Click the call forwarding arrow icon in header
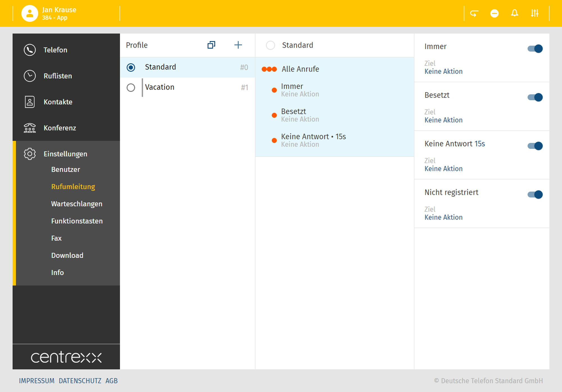Viewport: 562px width, 392px height. 474,13
